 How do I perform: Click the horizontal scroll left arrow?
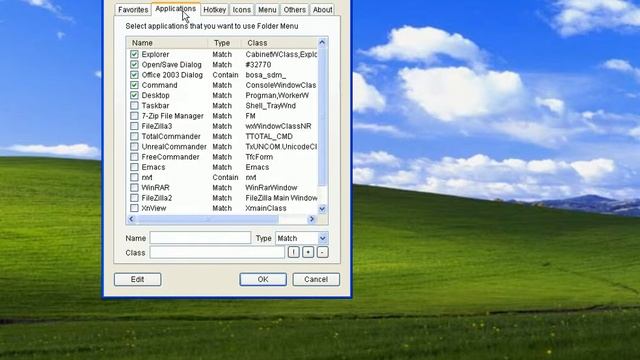[131, 219]
